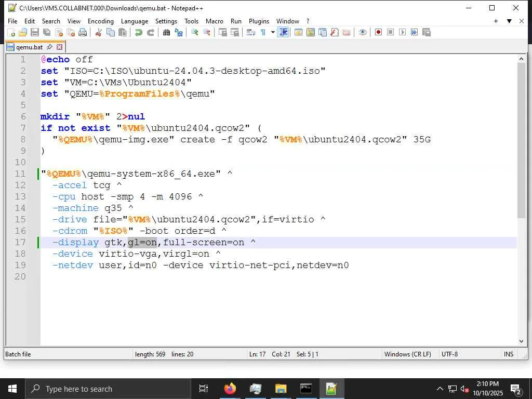Screen dimensions: 532x399
Task: Cut selection with the scissors icon
Action: point(98,32)
